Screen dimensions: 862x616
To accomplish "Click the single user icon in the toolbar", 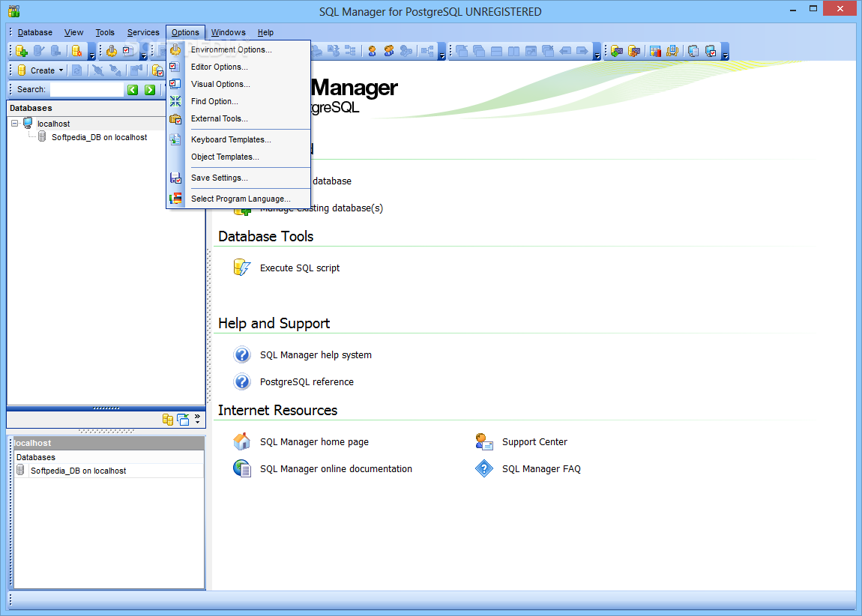I will (x=373, y=51).
